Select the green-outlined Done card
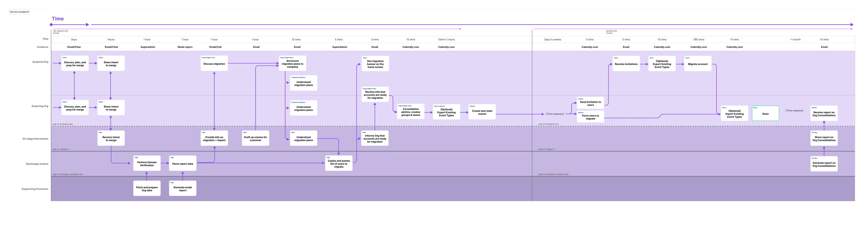 [x=766, y=113]
